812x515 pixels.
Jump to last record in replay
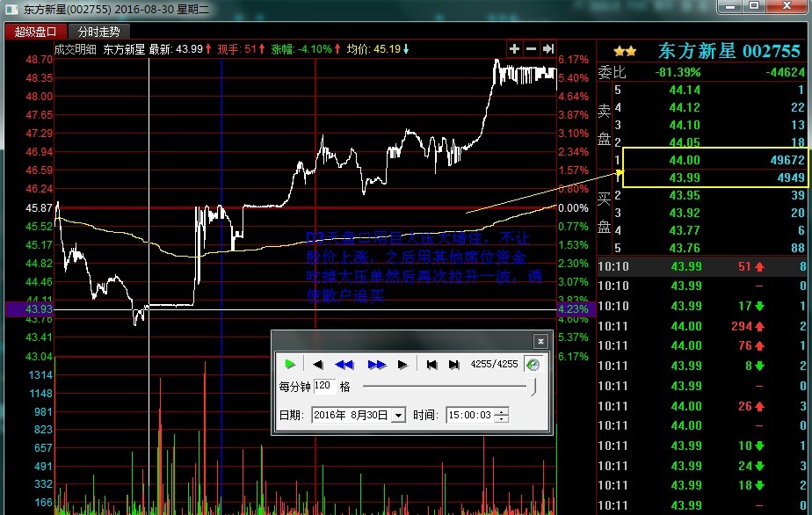tap(453, 364)
